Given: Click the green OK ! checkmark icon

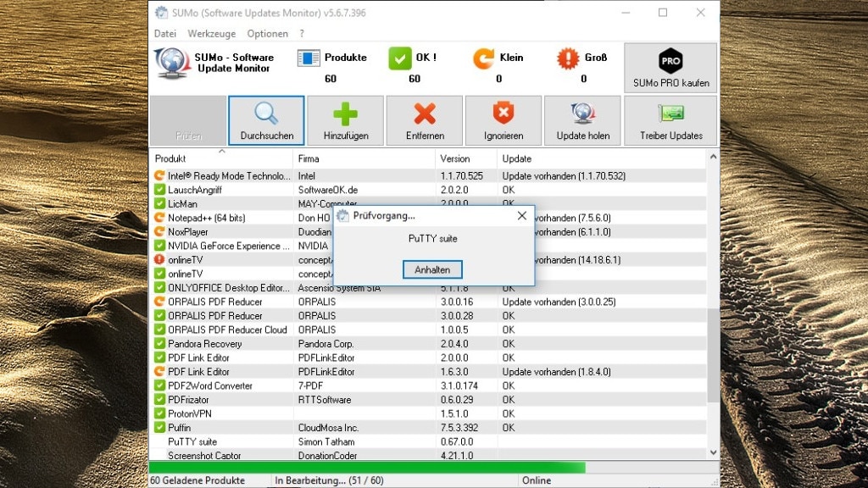Looking at the screenshot, I should (400, 58).
